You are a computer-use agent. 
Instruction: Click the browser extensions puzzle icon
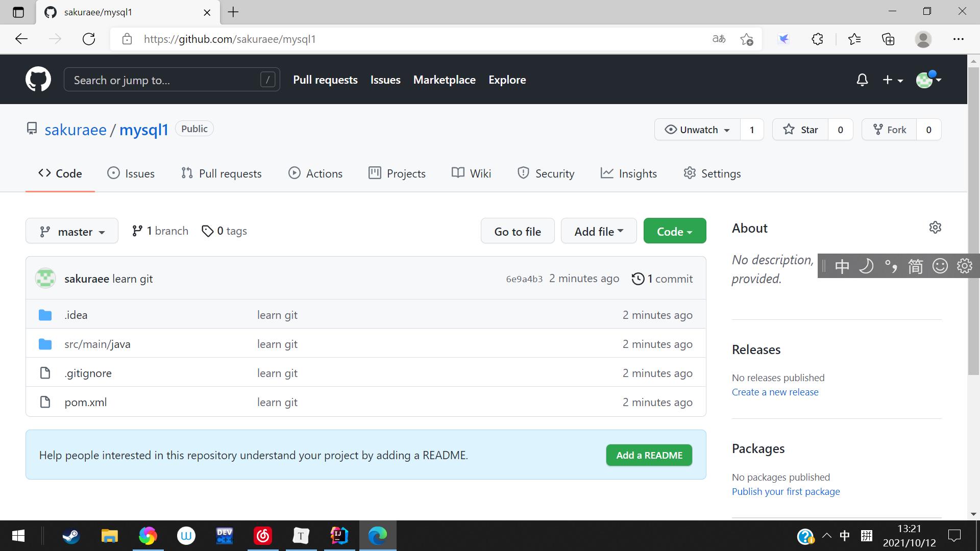tap(817, 39)
